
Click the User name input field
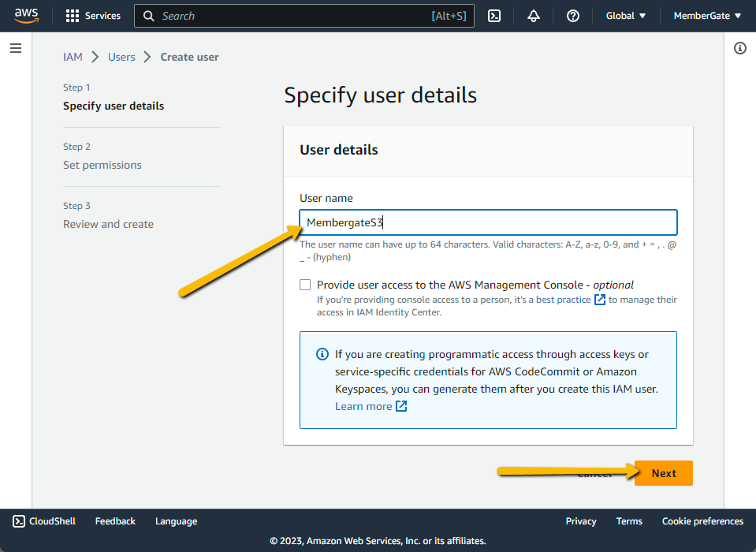488,222
